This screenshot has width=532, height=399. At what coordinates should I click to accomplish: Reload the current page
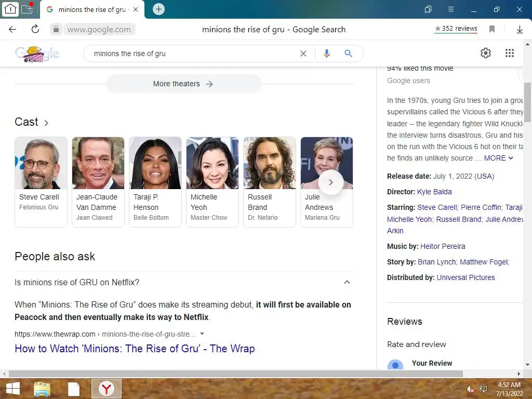[35, 29]
